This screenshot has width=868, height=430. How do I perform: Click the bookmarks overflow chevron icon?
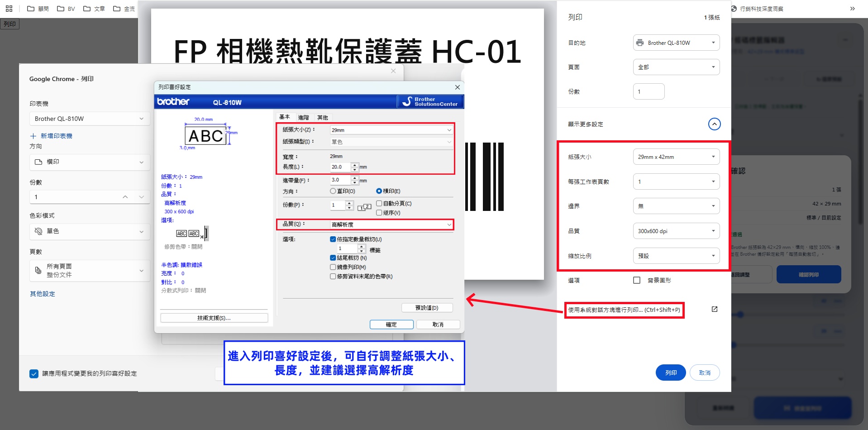point(853,9)
